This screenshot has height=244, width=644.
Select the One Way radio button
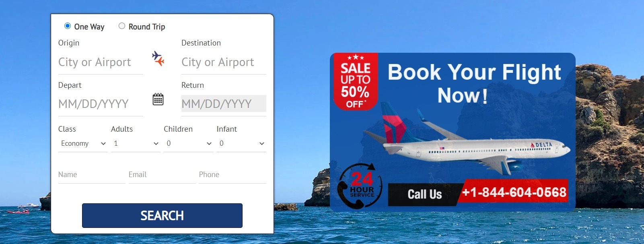(68, 26)
